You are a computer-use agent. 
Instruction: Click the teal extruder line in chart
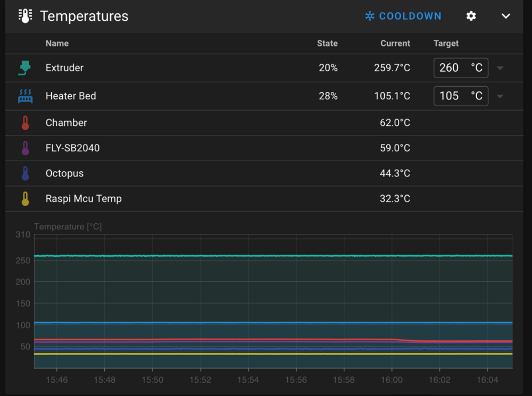(273, 256)
